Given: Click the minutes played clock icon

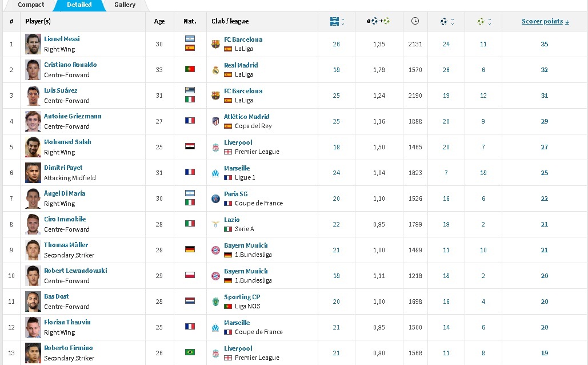Looking at the screenshot, I should (415, 21).
